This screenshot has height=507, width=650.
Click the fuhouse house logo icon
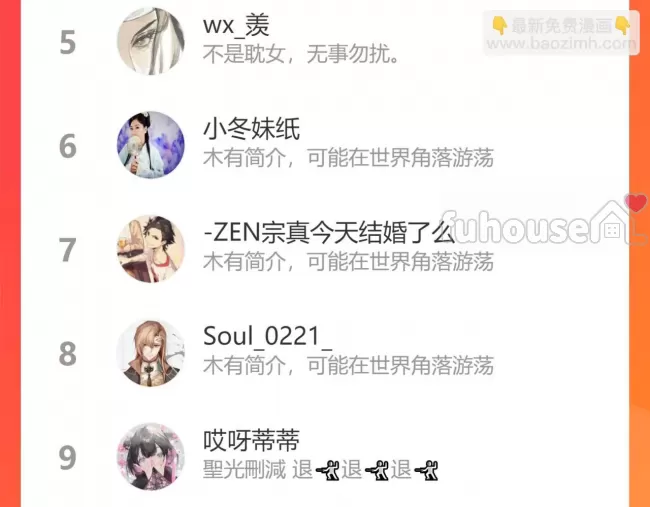tap(612, 223)
